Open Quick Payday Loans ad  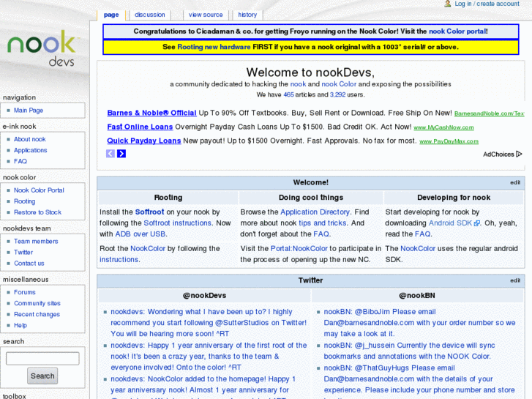(x=144, y=141)
